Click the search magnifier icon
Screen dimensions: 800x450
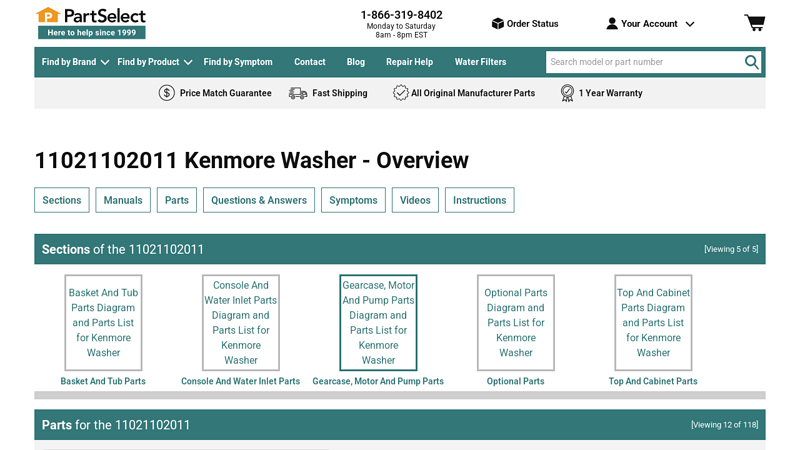tap(751, 62)
